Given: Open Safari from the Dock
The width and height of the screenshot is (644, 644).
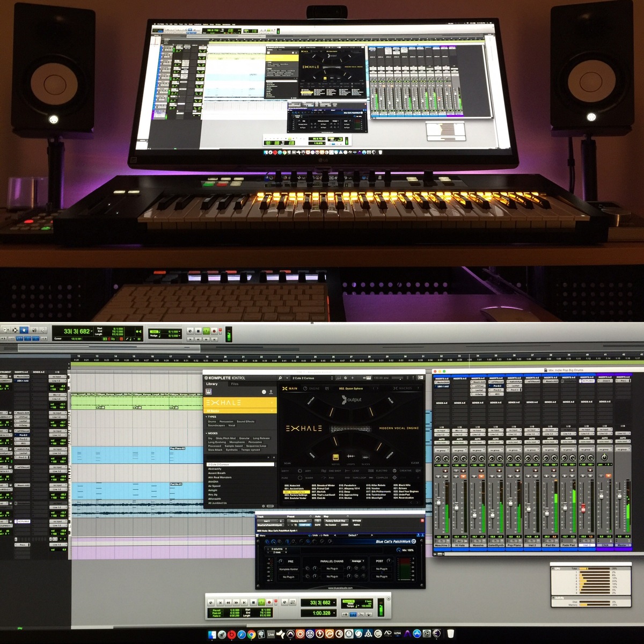Looking at the screenshot, I should point(241,634).
